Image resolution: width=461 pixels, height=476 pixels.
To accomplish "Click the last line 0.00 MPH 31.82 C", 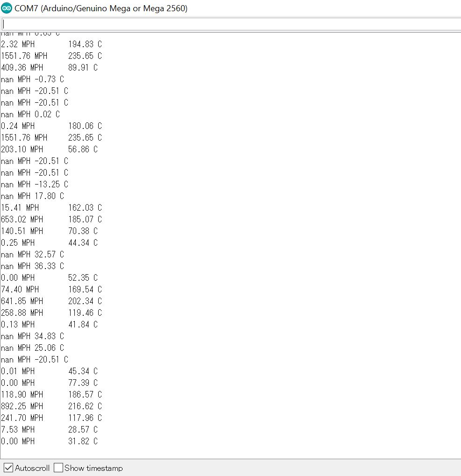I will point(49,441).
